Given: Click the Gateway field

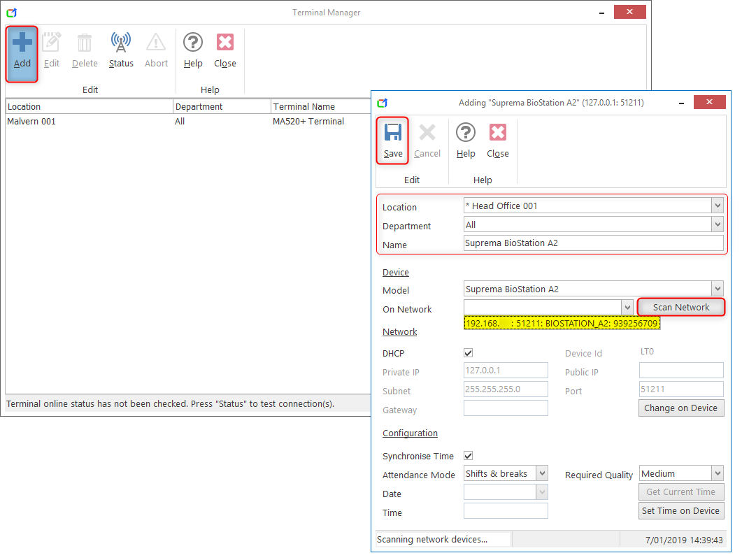Looking at the screenshot, I should click(506, 408).
